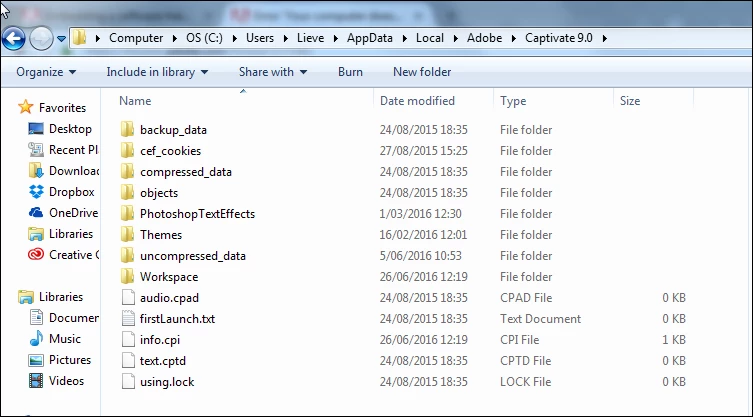753x417 pixels.
Task: Click the backup_data folder icon
Action: pyautogui.click(x=127, y=130)
